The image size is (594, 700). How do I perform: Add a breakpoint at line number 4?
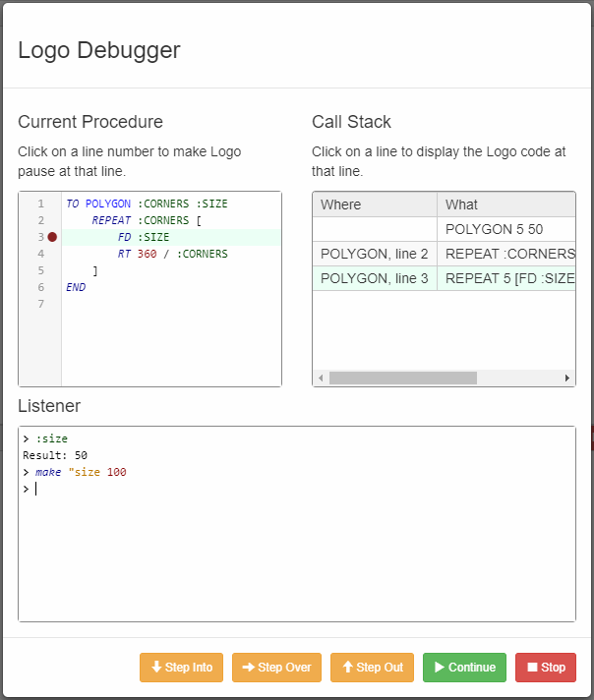pyautogui.click(x=40, y=254)
